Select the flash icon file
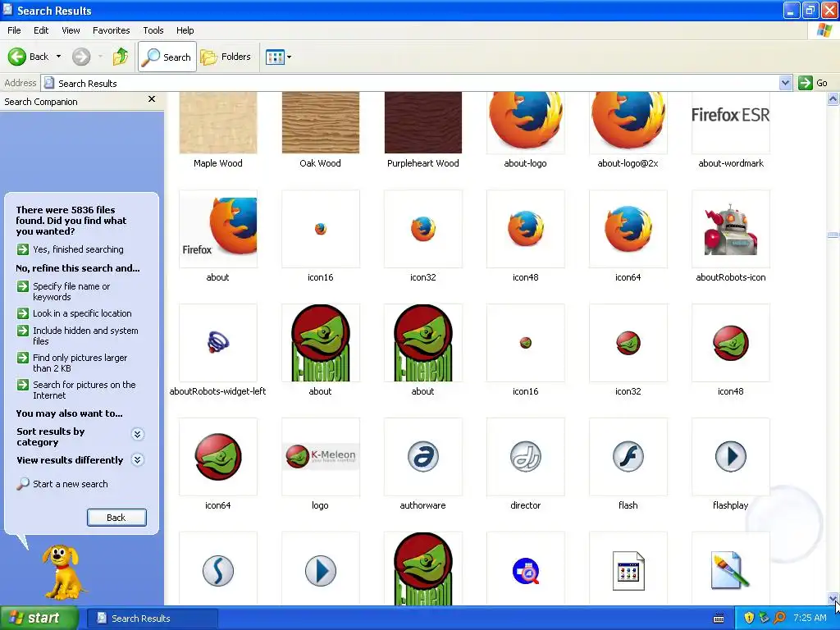 (628, 457)
